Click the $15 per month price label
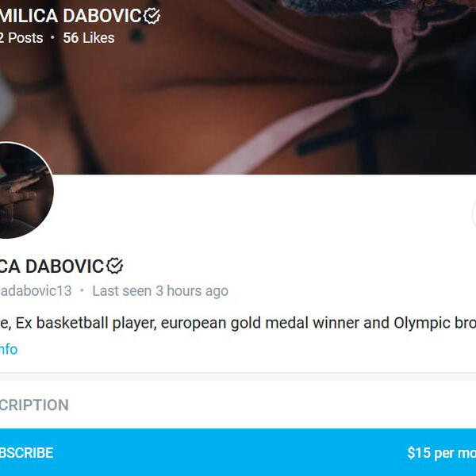Viewport: 476px width, 476px height. [x=441, y=453]
